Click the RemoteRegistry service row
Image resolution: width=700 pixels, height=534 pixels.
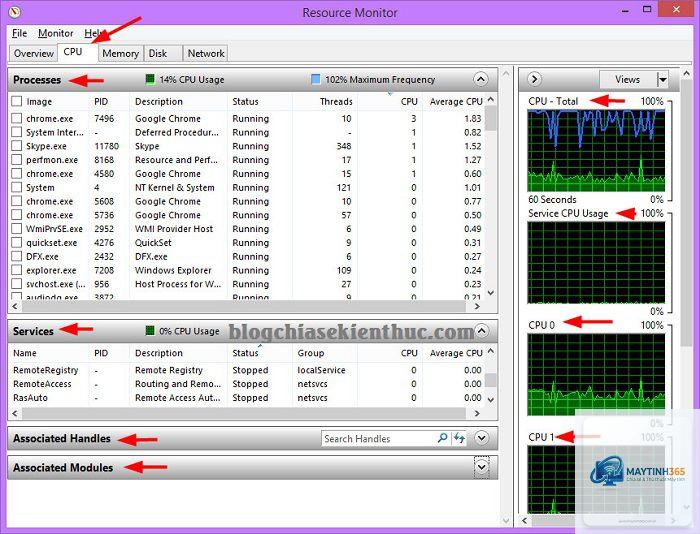point(247,370)
